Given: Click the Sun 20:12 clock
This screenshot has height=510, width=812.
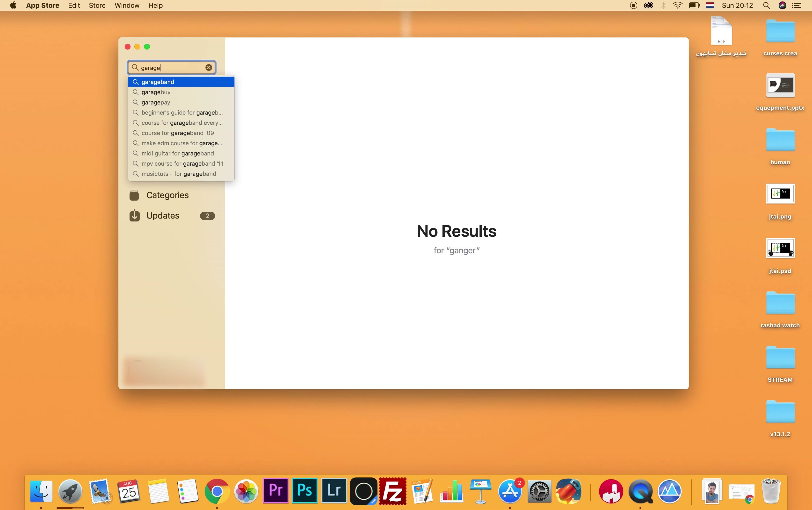Looking at the screenshot, I should coord(738,5).
